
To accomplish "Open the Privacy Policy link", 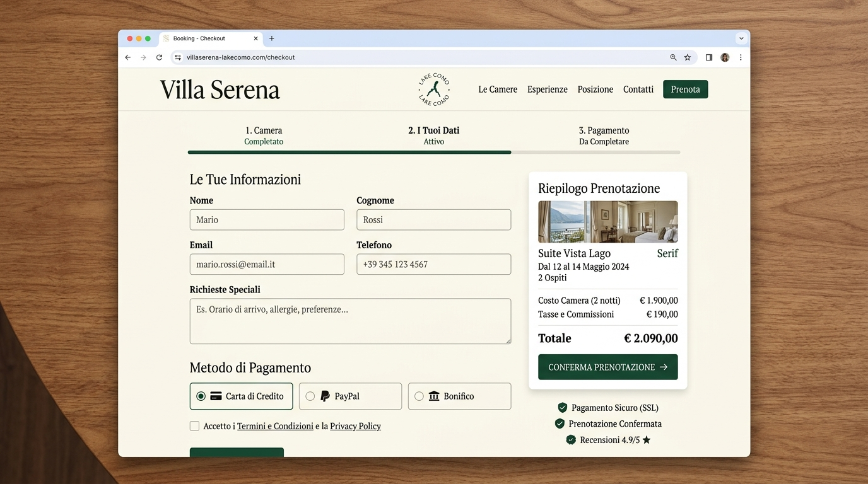I will coord(355,426).
